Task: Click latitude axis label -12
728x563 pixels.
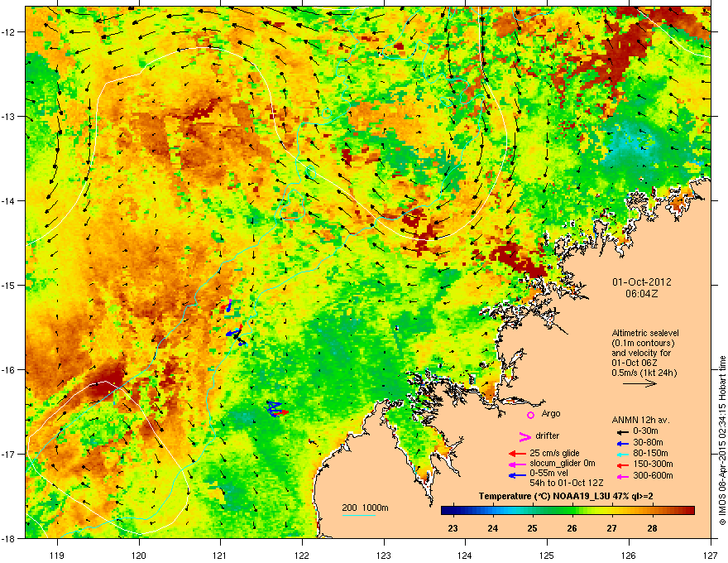Action: [9, 32]
